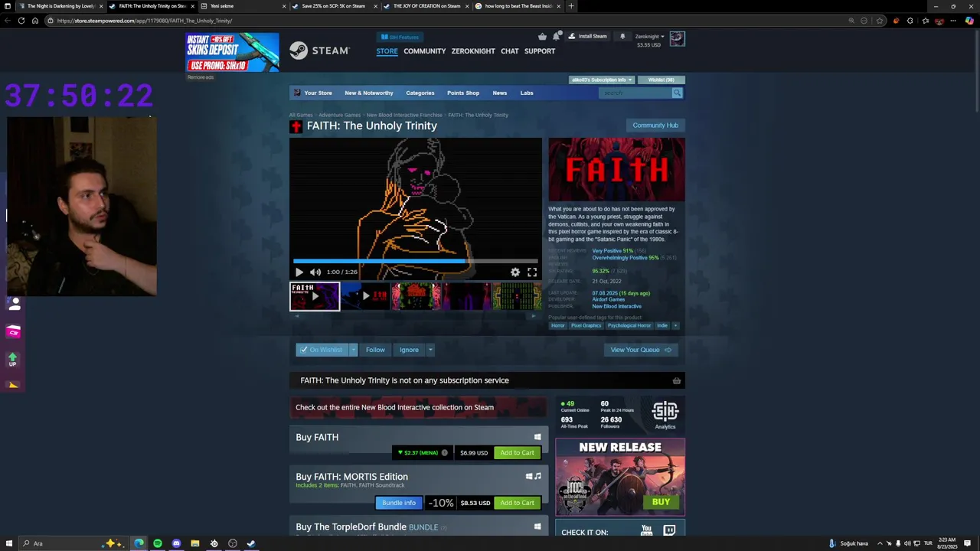Open Spotify from the taskbar
Viewport: 980px width, 551px height.
pos(158,543)
